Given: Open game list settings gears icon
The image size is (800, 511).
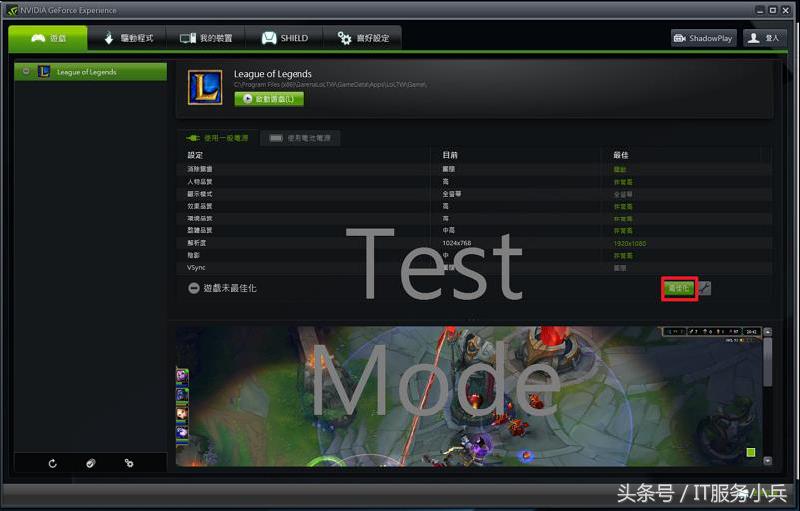Looking at the screenshot, I should tap(129, 464).
